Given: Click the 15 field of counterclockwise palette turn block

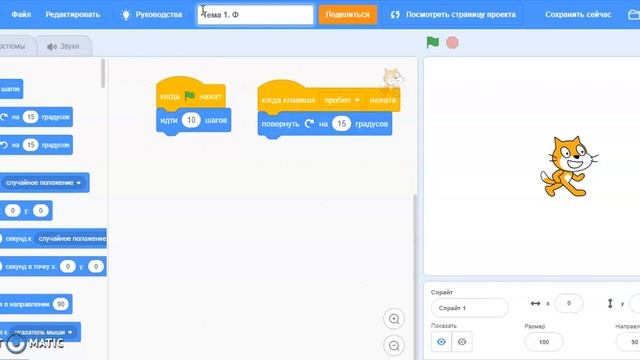Looking at the screenshot, I should point(31,145).
